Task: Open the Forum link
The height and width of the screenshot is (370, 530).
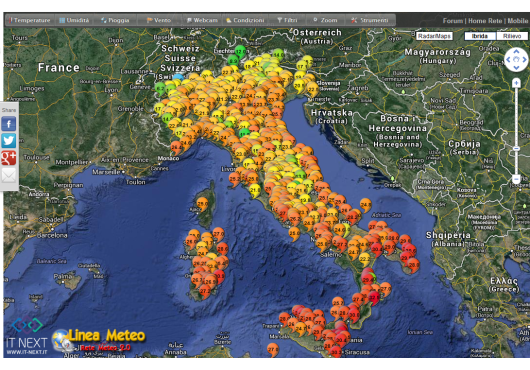Action: pos(453,21)
